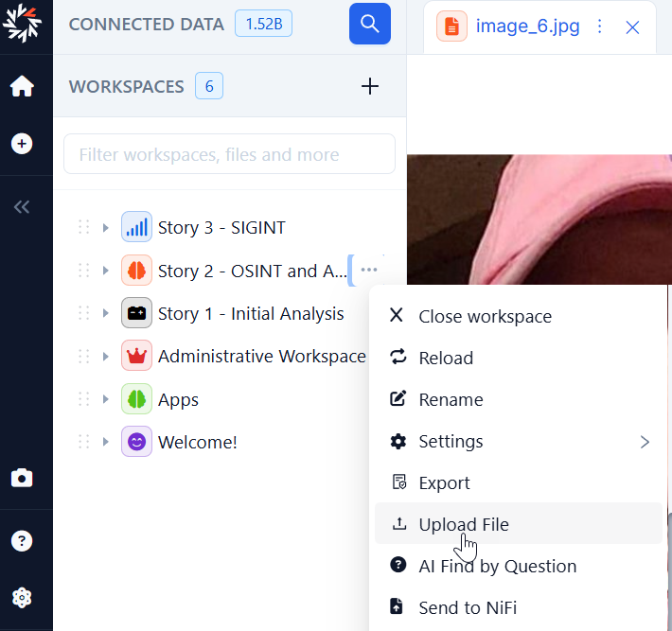672x631 pixels.
Task: Click the blue search button
Action: coord(369,24)
